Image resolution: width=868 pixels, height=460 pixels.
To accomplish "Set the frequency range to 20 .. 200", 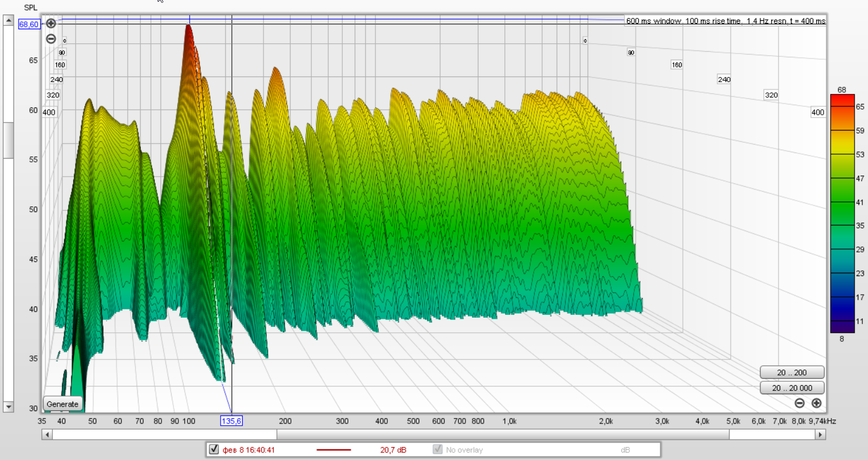I will tap(791, 372).
